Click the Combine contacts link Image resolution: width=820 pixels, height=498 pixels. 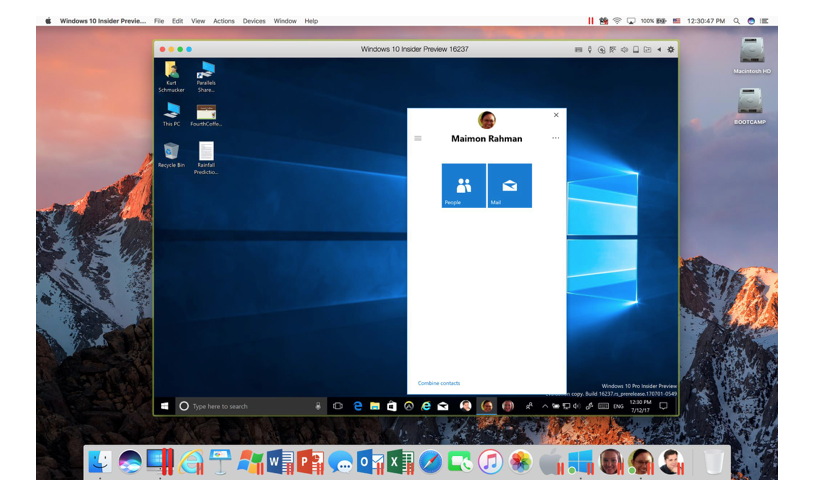click(x=439, y=383)
